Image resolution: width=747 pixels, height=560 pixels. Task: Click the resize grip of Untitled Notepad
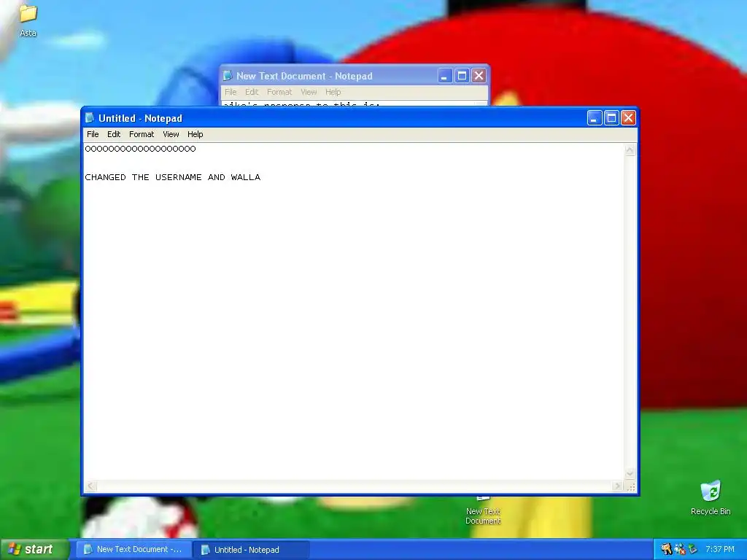pyautogui.click(x=631, y=486)
